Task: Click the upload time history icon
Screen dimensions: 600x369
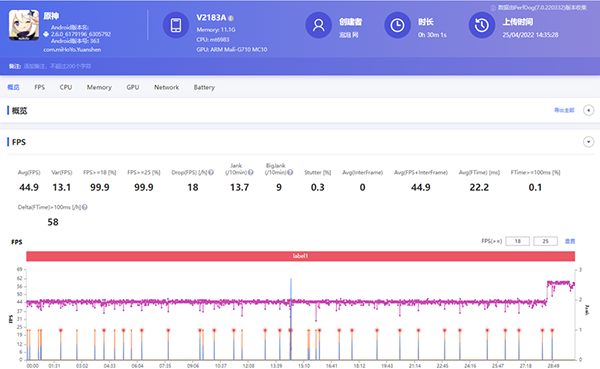Action: click(x=482, y=25)
